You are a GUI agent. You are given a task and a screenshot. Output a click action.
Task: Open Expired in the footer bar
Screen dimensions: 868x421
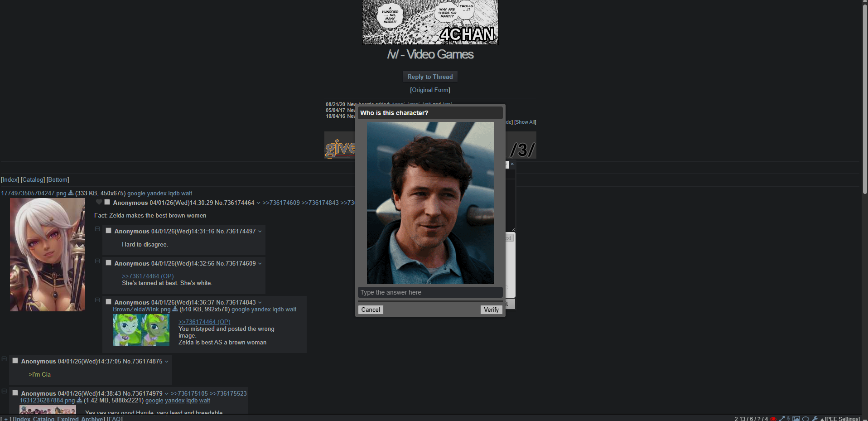[x=68, y=419]
